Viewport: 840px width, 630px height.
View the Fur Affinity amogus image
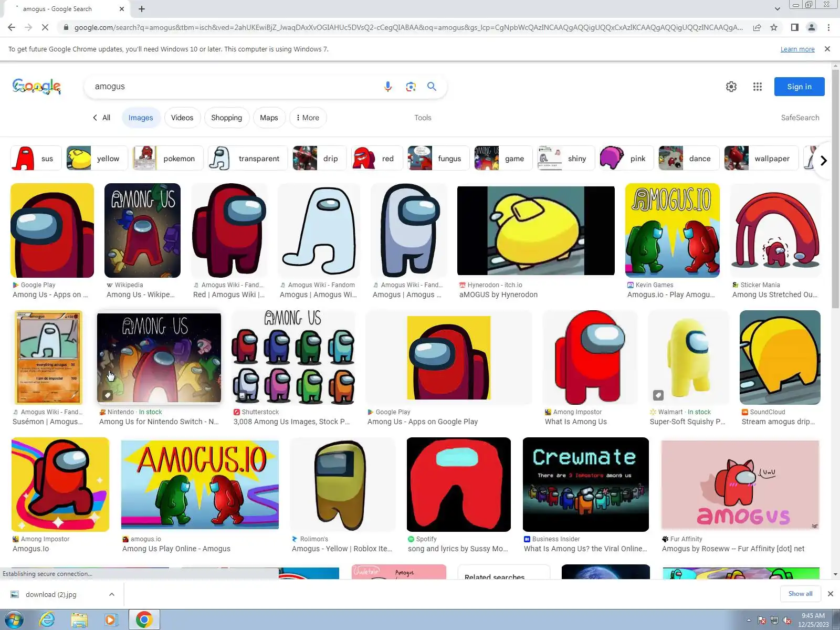tap(740, 485)
